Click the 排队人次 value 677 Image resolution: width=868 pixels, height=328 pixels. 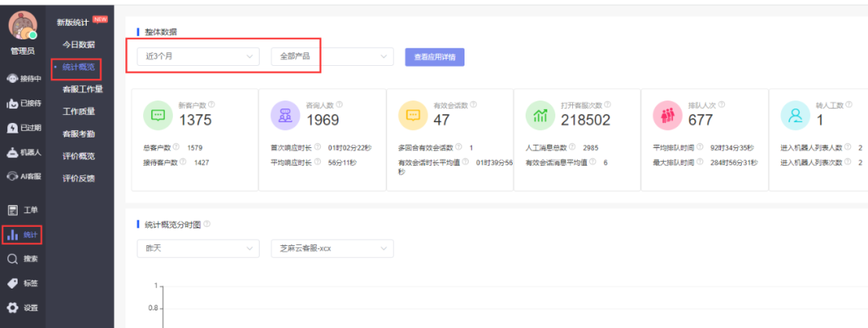tap(700, 120)
